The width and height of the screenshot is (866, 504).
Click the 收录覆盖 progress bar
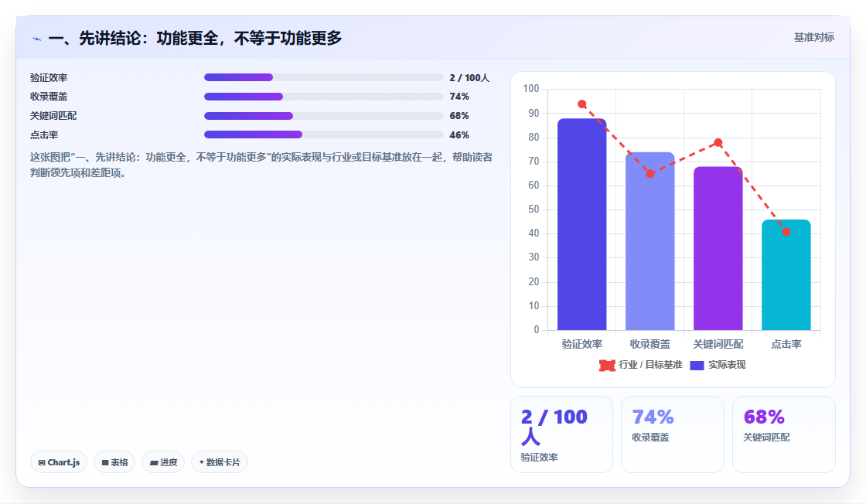324,97
